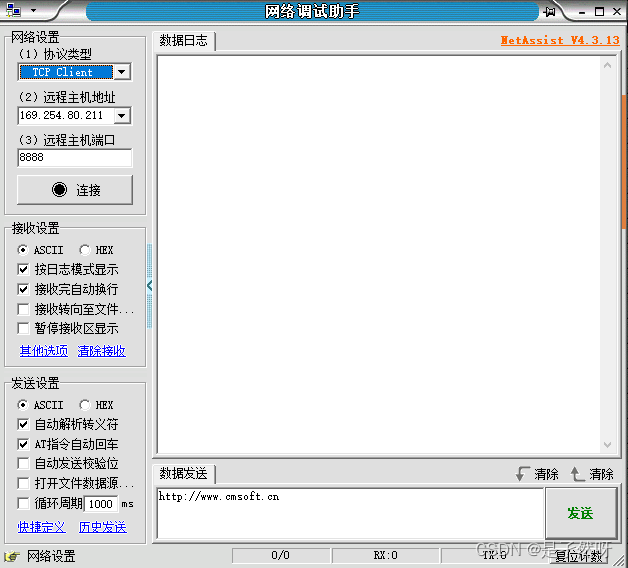Open the 历史发送 link
Viewport: 628px width, 568px height.
(x=103, y=527)
